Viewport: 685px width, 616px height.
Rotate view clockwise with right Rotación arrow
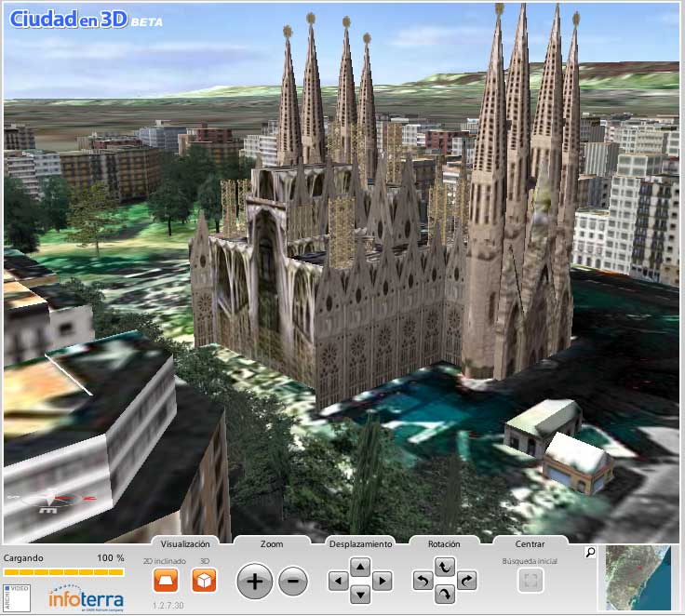coord(466,581)
